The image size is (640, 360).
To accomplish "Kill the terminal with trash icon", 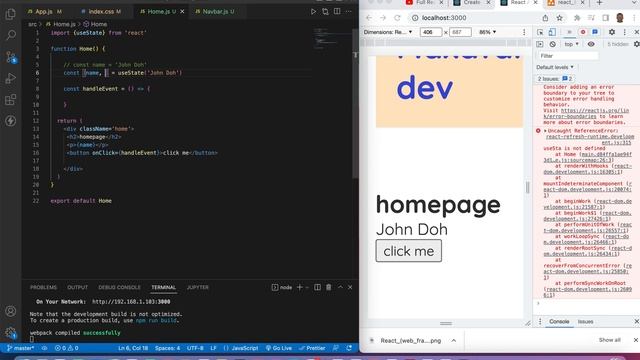I will [329, 287].
